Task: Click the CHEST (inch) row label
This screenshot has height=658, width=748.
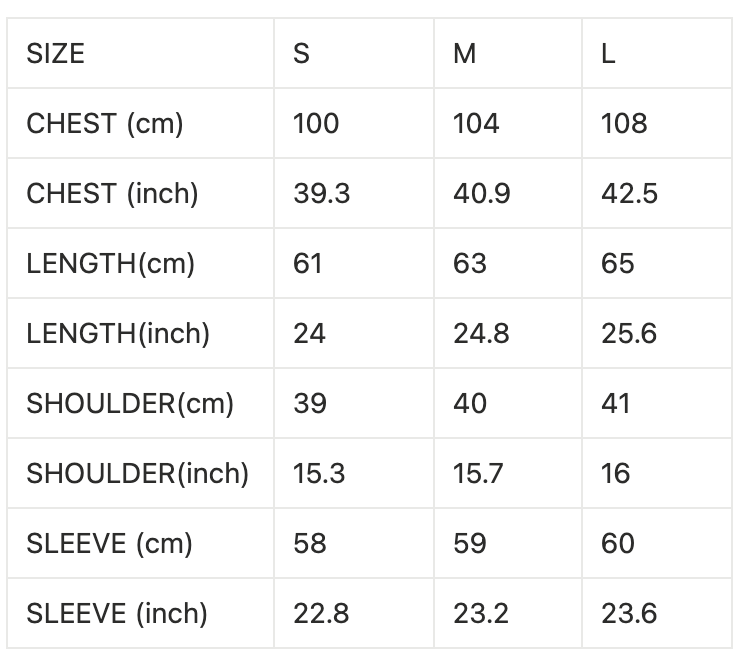Action: click(112, 193)
